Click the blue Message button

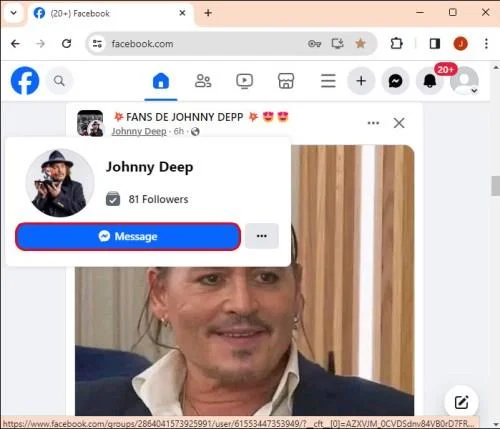point(128,236)
